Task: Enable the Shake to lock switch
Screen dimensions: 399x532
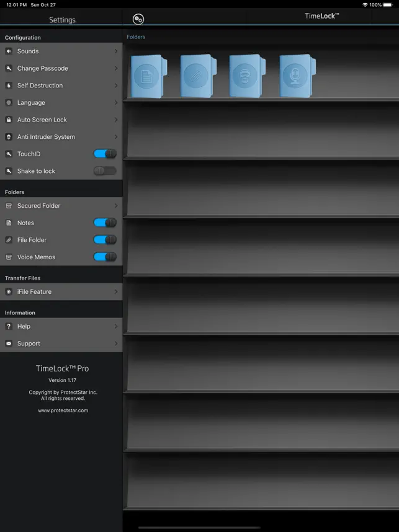Action: coord(105,171)
